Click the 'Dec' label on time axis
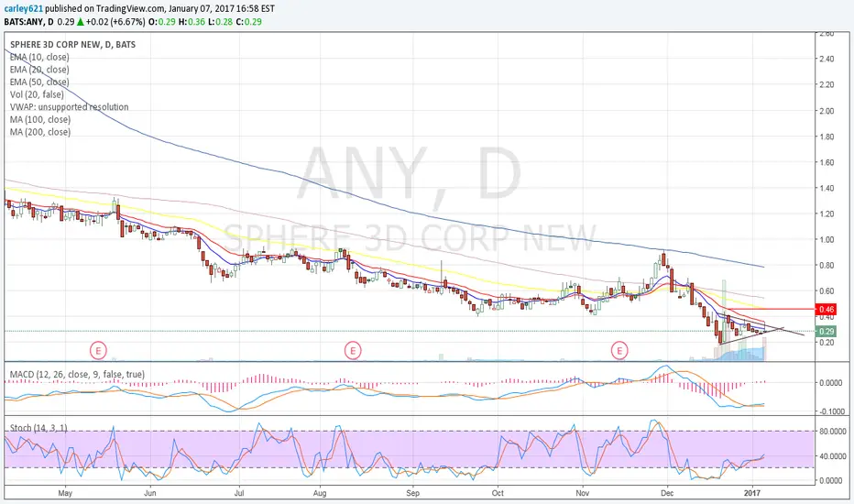Viewport: 854px width, 504px height. [x=667, y=494]
